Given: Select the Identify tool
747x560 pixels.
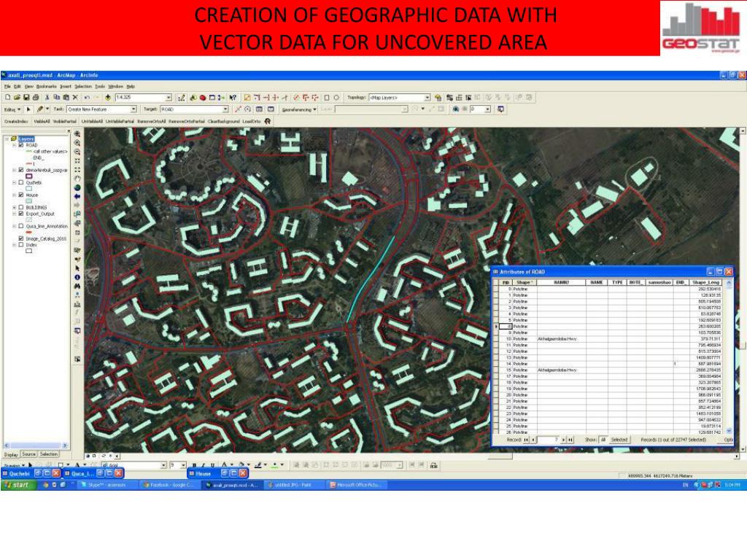Looking at the screenshot, I should tap(77, 277).
